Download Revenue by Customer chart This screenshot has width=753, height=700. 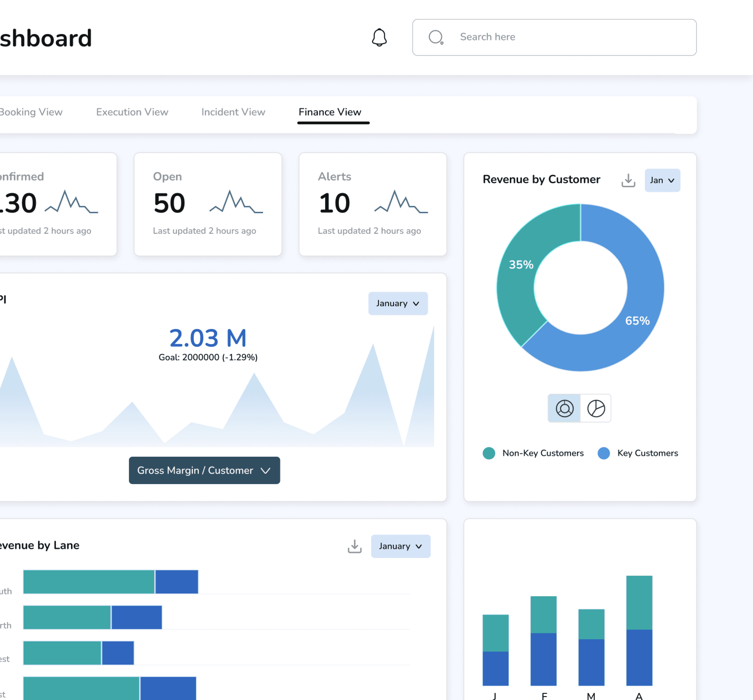click(x=628, y=180)
